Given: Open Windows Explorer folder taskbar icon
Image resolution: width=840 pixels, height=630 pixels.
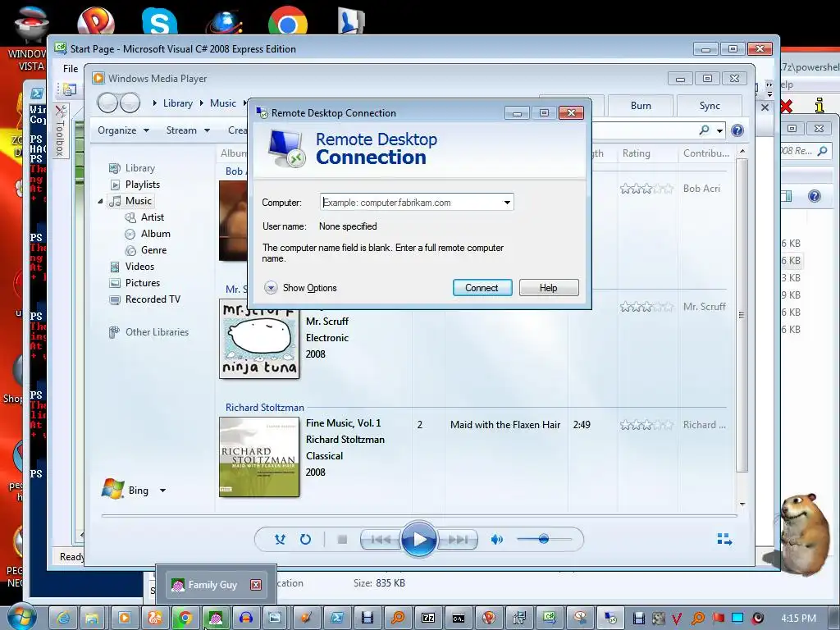Looking at the screenshot, I should click(x=94, y=619).
